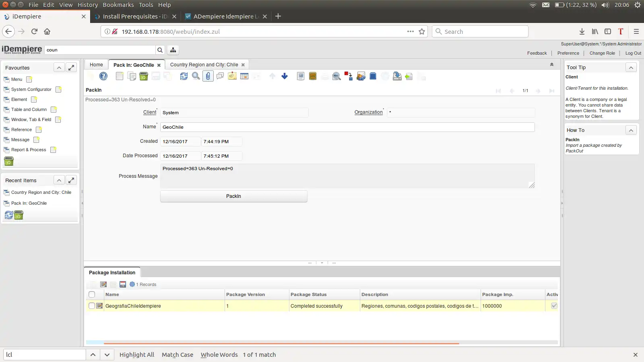Open the gear icon next to 1 Records
The width and height of the screenshot is (644, 362).
[x=132, y=284]
